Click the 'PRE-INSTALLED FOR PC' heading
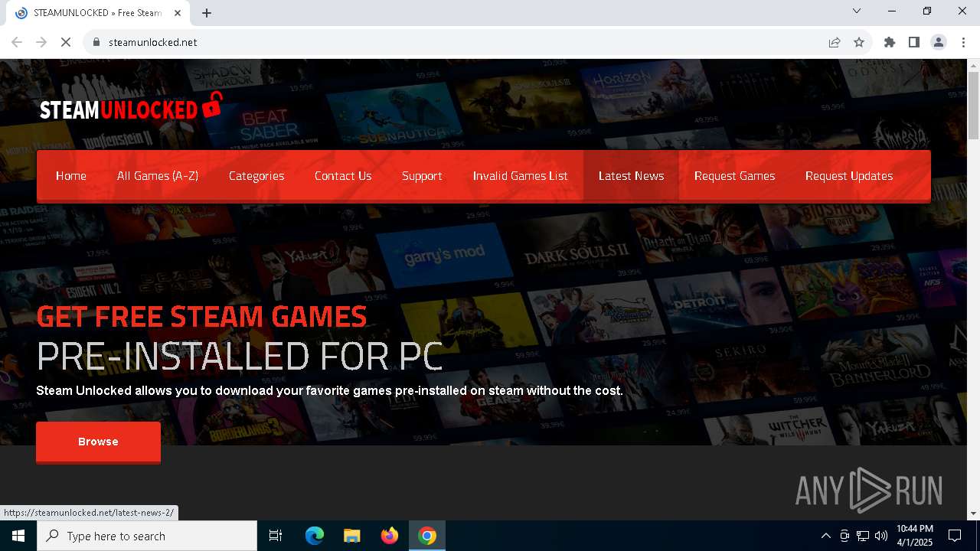This screenshot has width=980, height=551. click(240, 356)
